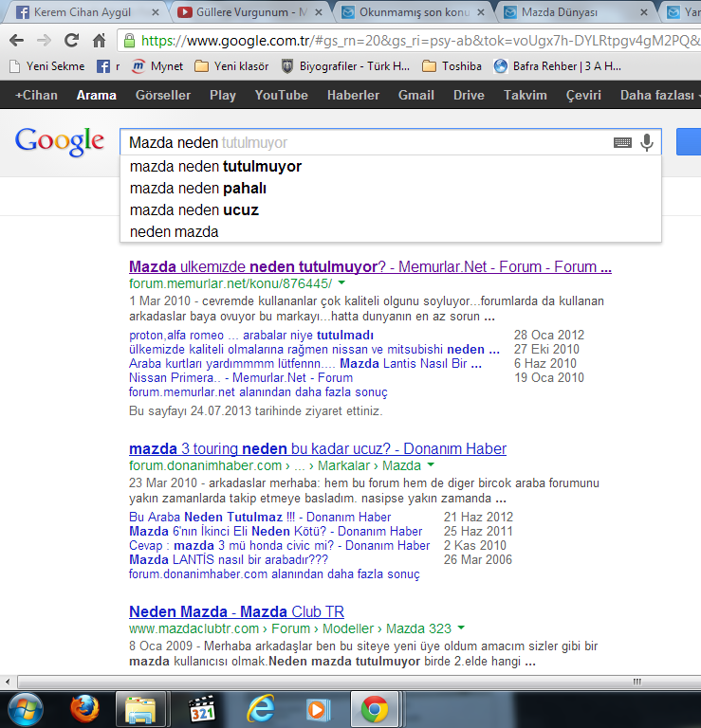
Task: Reload the page with the refresh icon
Action: point(71,41)
